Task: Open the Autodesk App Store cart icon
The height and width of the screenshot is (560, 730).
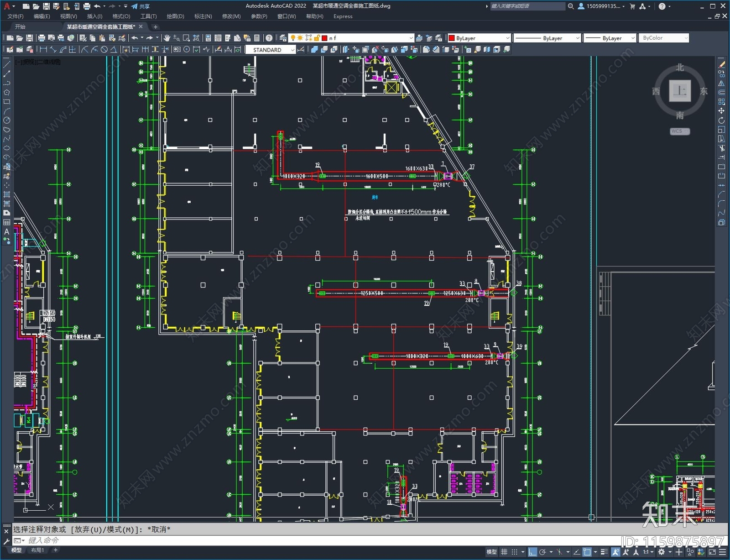Action: [x=632, y=6]
